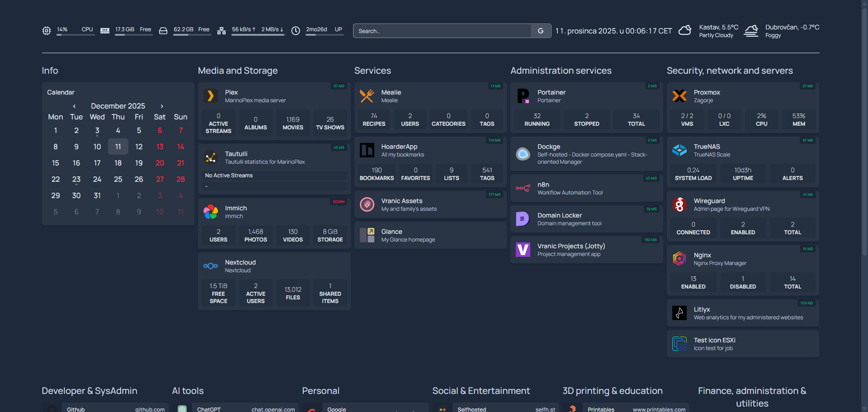
Task: Click the Wireguard dragon icon
Action: click(x=679, y=204)
